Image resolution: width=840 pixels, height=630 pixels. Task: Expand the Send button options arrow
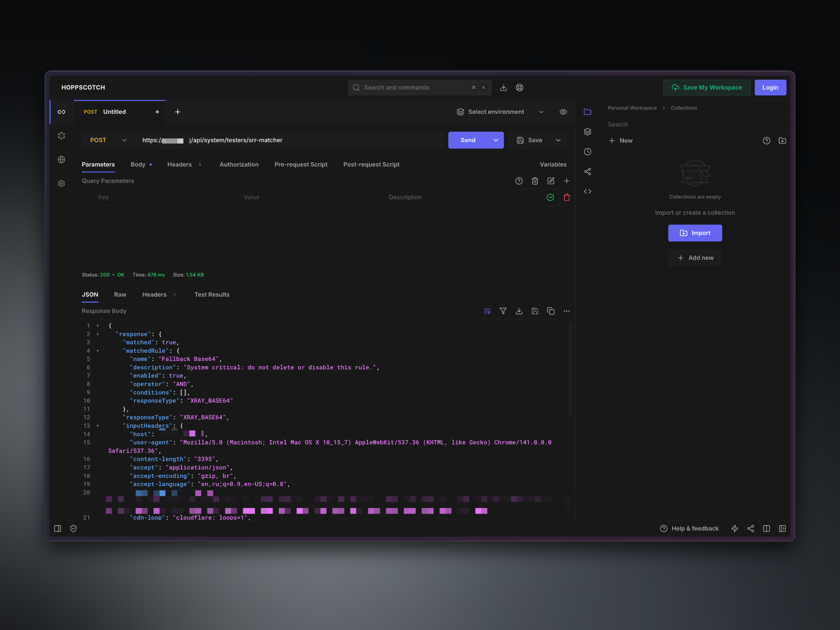tap(496, 140)
